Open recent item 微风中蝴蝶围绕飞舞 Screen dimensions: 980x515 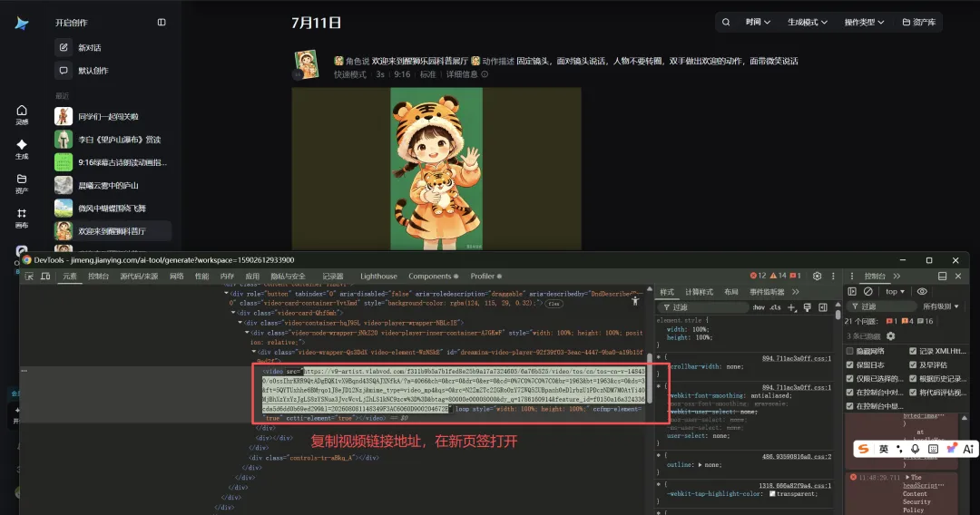click(112, 209)
